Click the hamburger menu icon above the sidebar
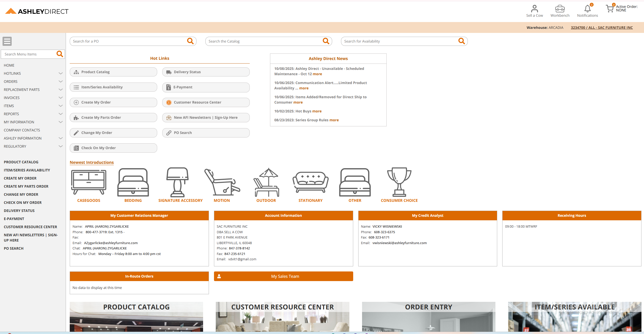644x334 pixels. pyautogui.click(x=7, y=41)
